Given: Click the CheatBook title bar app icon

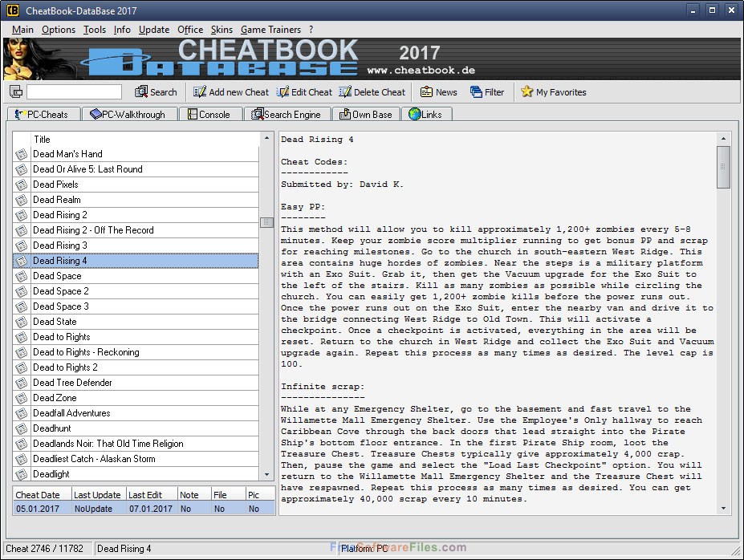Looking at the screenshot, I should pos(12,10).
